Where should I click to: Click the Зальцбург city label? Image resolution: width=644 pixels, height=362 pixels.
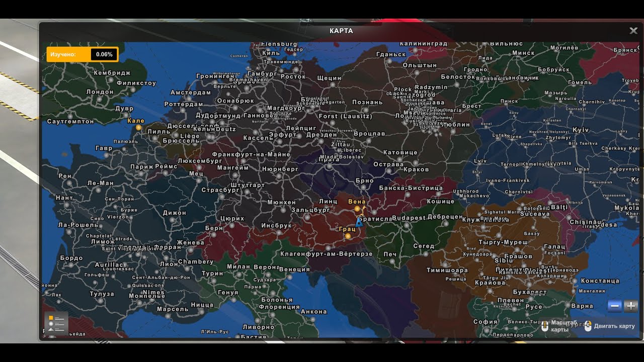click(x=310, y=210)
